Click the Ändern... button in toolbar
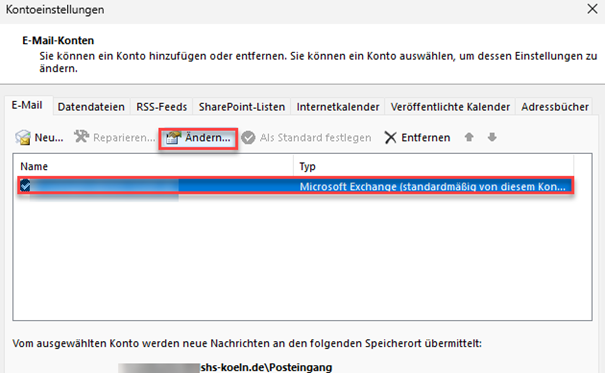 [198, 137]
